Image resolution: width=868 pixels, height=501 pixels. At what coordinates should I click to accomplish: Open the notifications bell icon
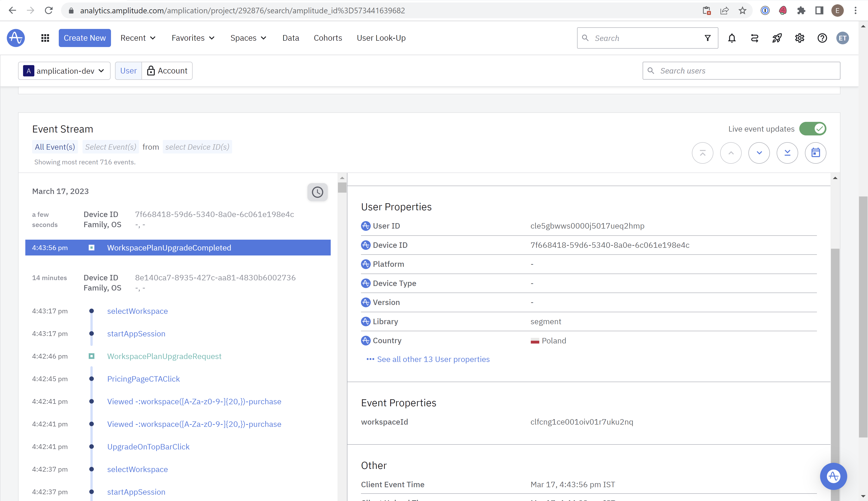point(731,38)
